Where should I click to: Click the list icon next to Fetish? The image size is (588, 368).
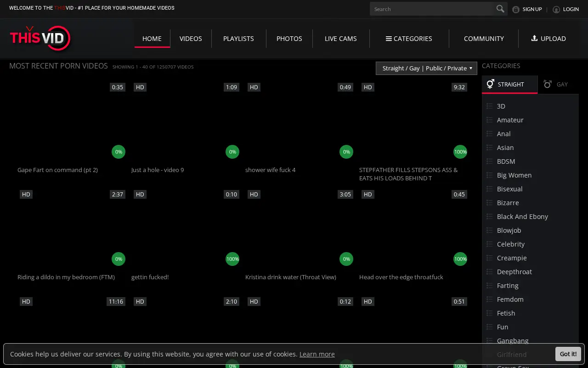click(489, 313)
